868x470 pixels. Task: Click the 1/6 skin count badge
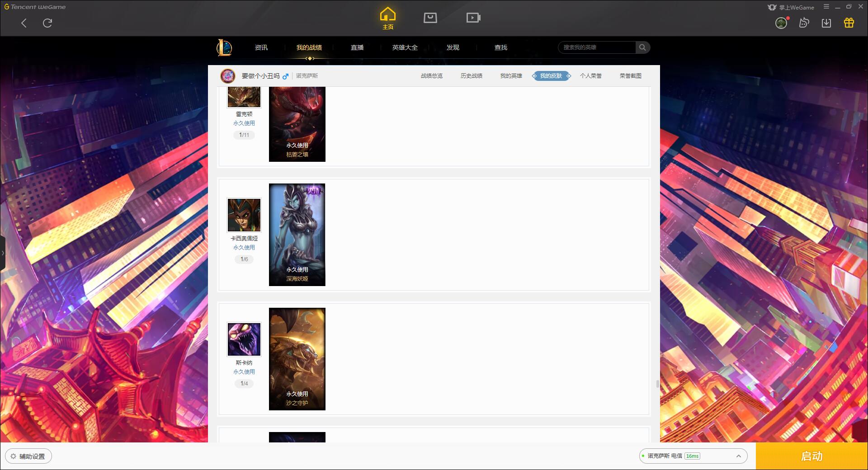244,259
